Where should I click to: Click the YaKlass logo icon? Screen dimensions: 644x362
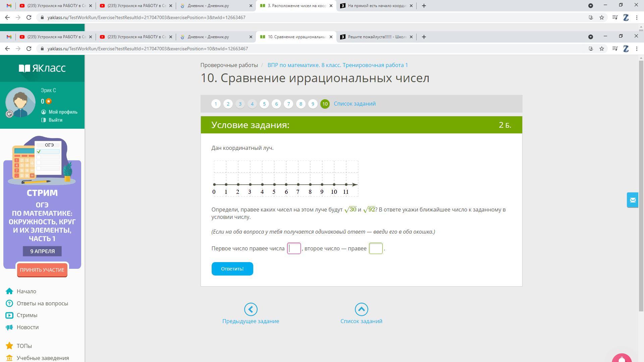point(24,68)
